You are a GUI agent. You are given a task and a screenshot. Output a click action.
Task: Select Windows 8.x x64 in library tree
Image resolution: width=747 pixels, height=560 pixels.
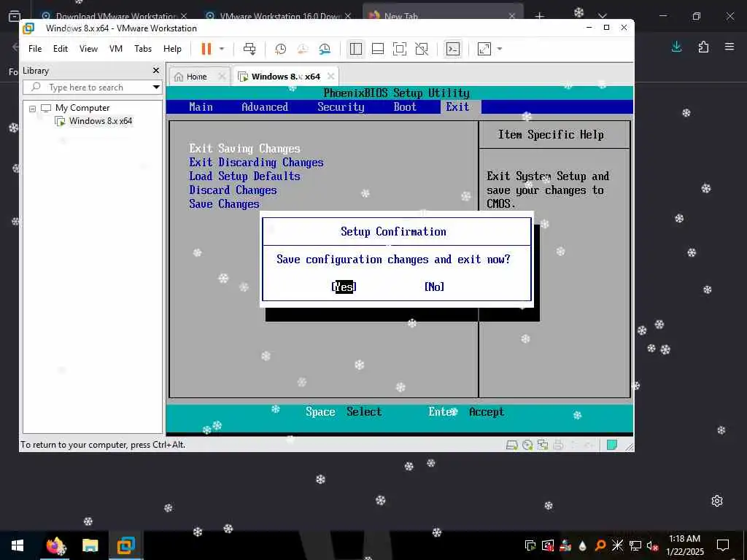click(x=101, y=121)
